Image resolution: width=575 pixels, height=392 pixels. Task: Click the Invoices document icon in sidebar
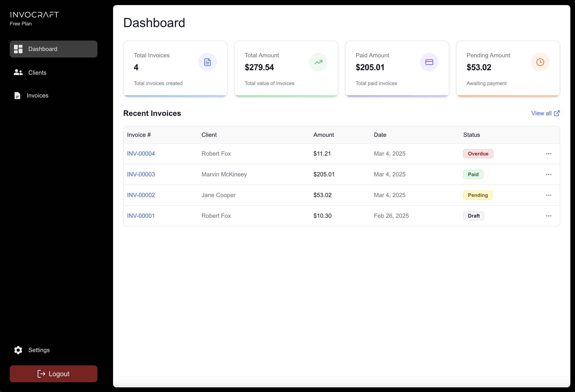(x=17, y=95)
